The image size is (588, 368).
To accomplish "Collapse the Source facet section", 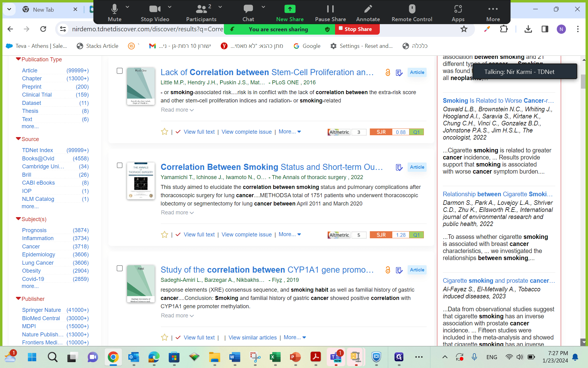I will pyautogui.click(x=18, y=139).
